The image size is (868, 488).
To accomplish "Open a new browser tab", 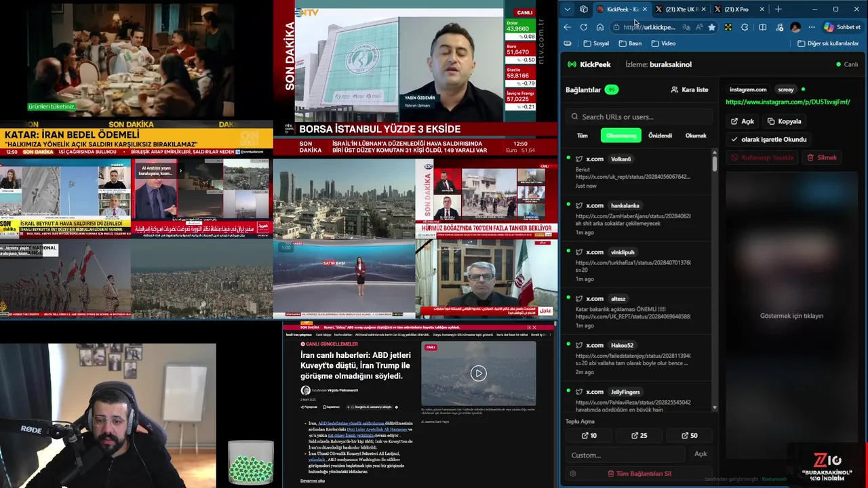I will click(778, 9).
